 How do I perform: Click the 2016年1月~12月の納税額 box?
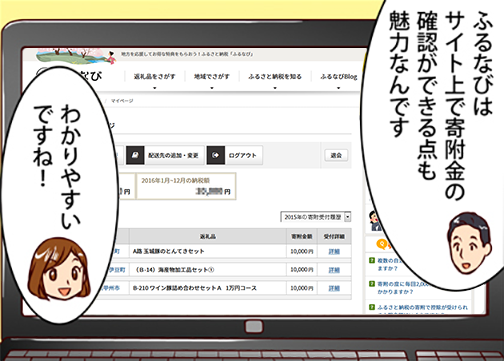click(x=186, y=186)
